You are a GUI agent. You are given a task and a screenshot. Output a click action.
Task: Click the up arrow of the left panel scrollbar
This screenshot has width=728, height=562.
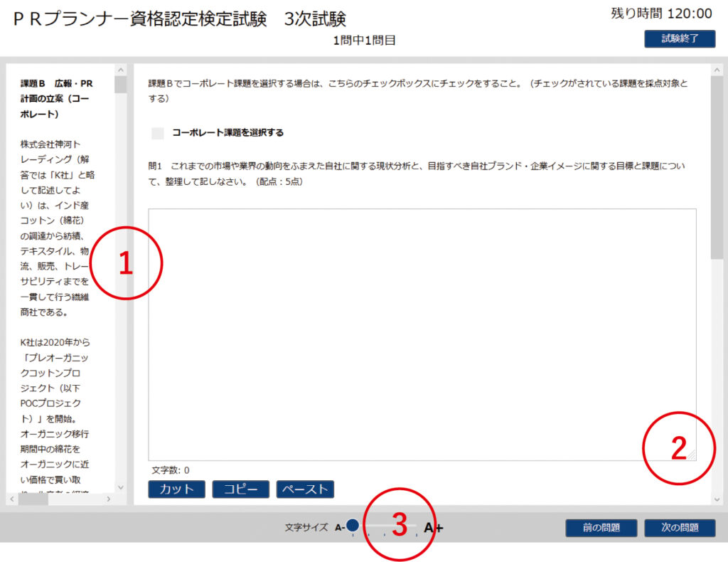[x=120, y=70]
